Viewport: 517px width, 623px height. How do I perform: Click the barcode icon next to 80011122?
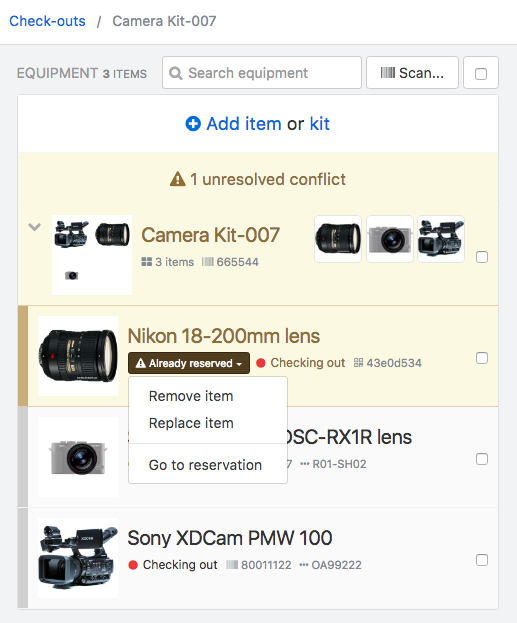(x=232, y=565)
